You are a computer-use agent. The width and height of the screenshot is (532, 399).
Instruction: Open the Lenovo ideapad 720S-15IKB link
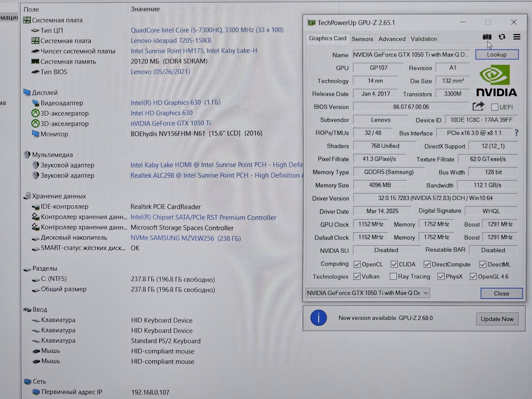pyautogui.click(x=171, y=40)
